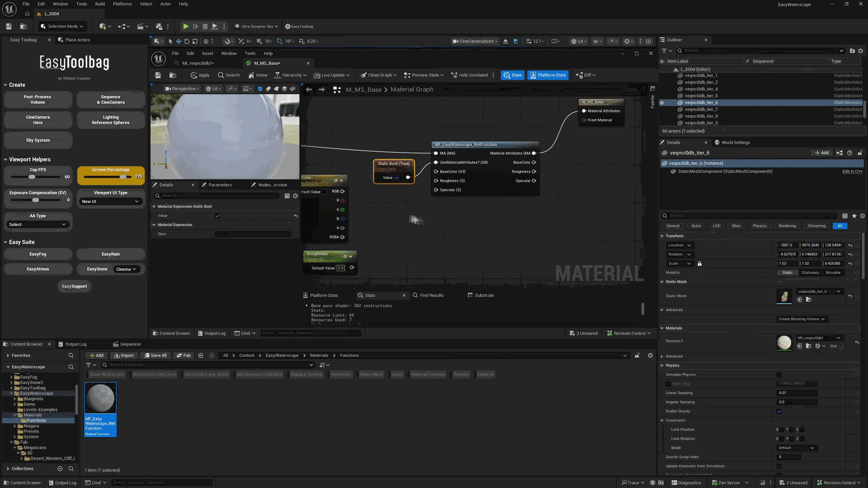Open the AA Type Select dropdown
The height and width of the screenshot is (488, 868).
(x=38, y=224)
